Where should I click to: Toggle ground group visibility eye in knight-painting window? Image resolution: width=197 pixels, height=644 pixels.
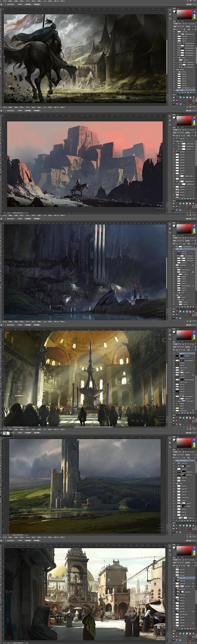click(174, 69)
